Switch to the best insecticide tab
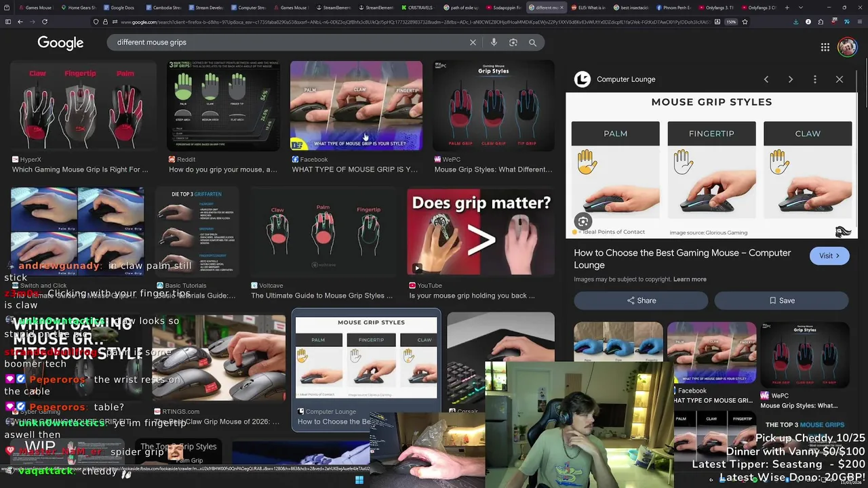 631,7
